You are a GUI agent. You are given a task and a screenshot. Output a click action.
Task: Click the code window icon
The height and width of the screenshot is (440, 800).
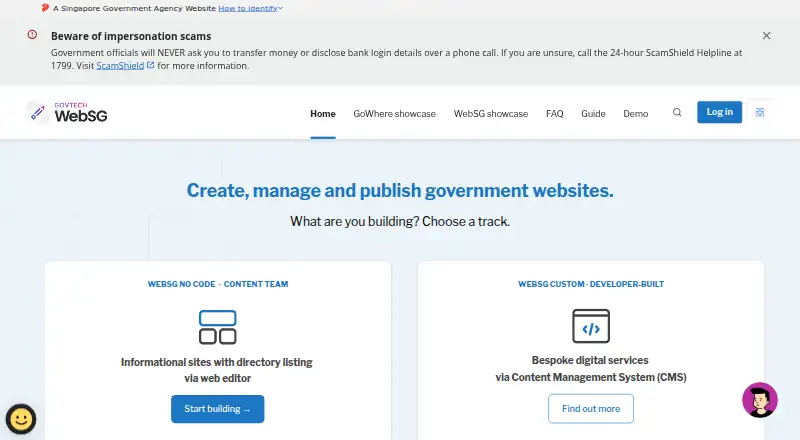pyautogui.click(x=591, y=326)
